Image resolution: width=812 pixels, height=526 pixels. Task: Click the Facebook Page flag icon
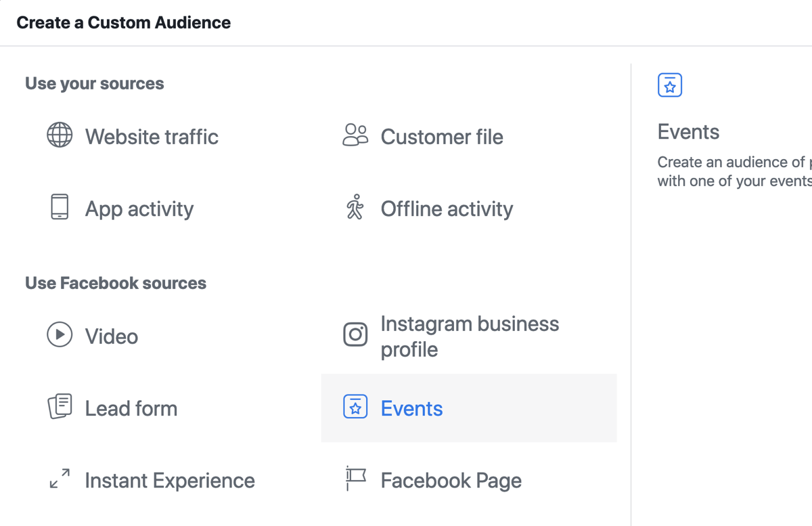[355, 480]
